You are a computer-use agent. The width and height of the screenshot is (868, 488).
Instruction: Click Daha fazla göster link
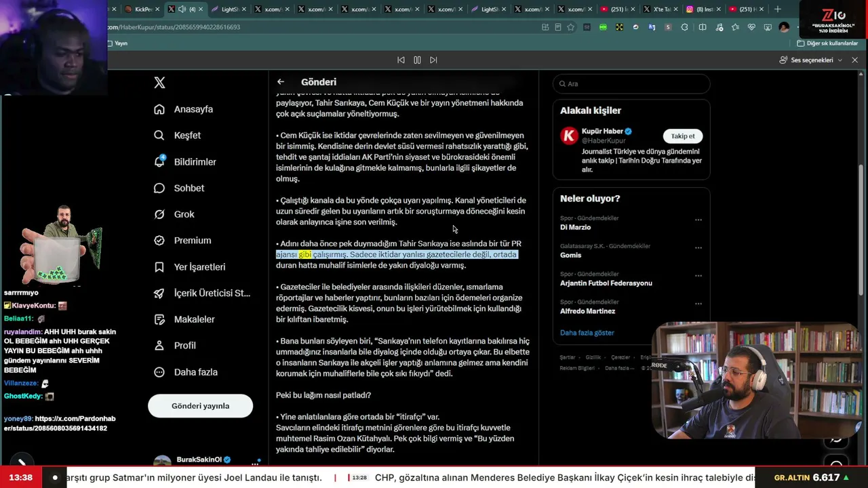click(x=587, y=333)
